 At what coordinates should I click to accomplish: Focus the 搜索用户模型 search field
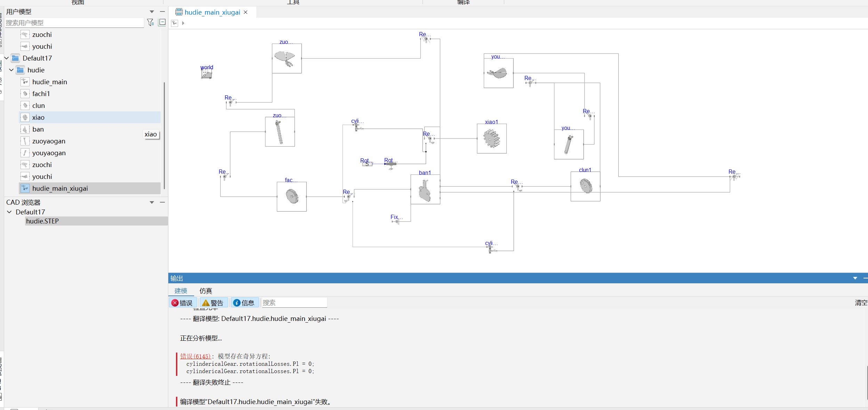click(74, 23)
